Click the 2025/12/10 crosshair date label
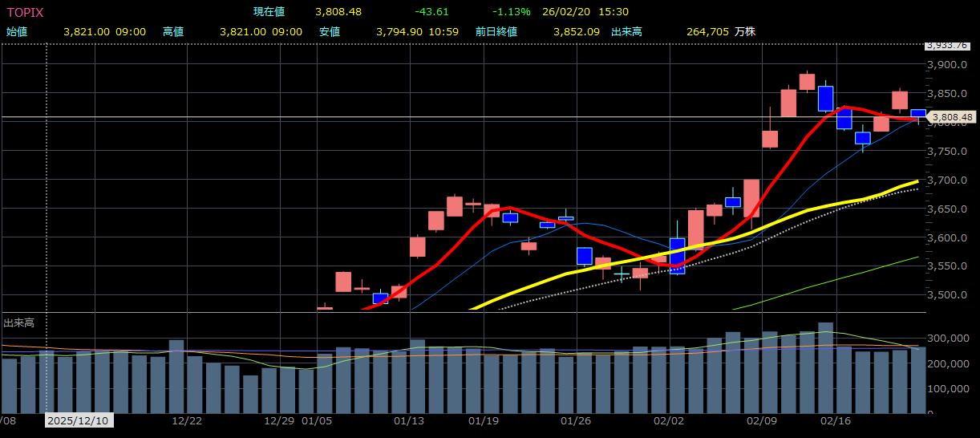Image resolution: width=980 pixels, height=438 pixels. click(79, 420)
